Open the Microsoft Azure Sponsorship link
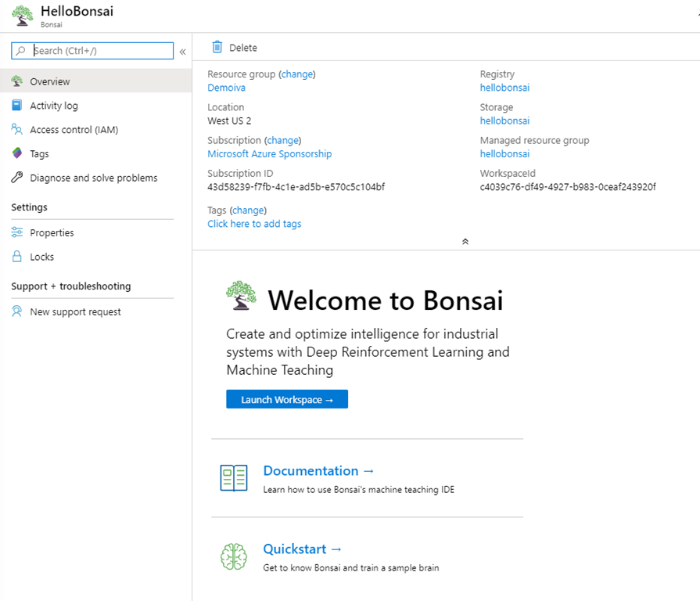Viewport: 700px width, 601px height. [x=269, y=154]
